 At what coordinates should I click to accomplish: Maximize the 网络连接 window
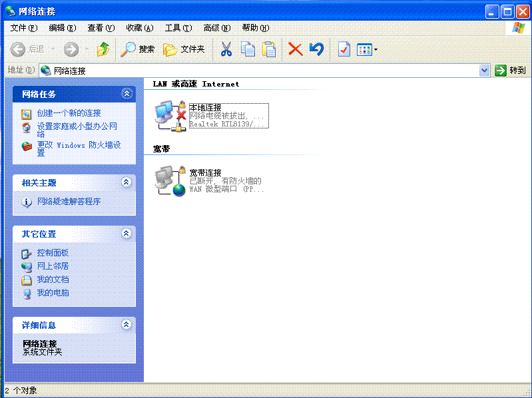[x=508, y=12]
